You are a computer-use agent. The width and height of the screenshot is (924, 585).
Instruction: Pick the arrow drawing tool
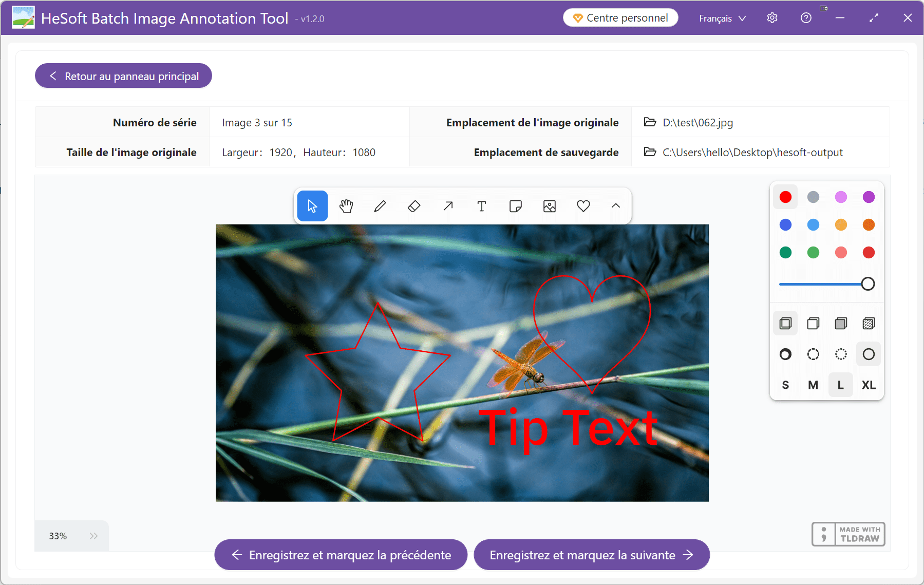(x=448, y=206)
